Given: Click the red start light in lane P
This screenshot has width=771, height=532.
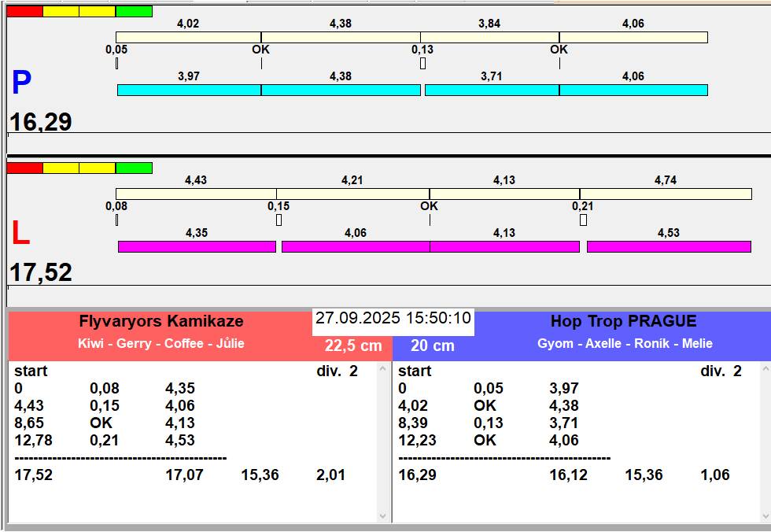Looking at the screenshot, I should point(24,11).
